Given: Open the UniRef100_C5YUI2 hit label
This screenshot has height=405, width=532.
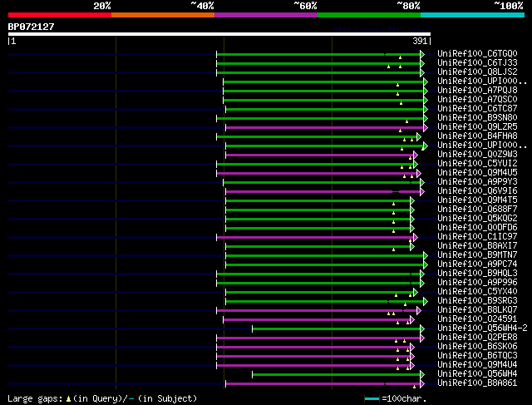Looking at the screenshot, I should tap(477, 164).
